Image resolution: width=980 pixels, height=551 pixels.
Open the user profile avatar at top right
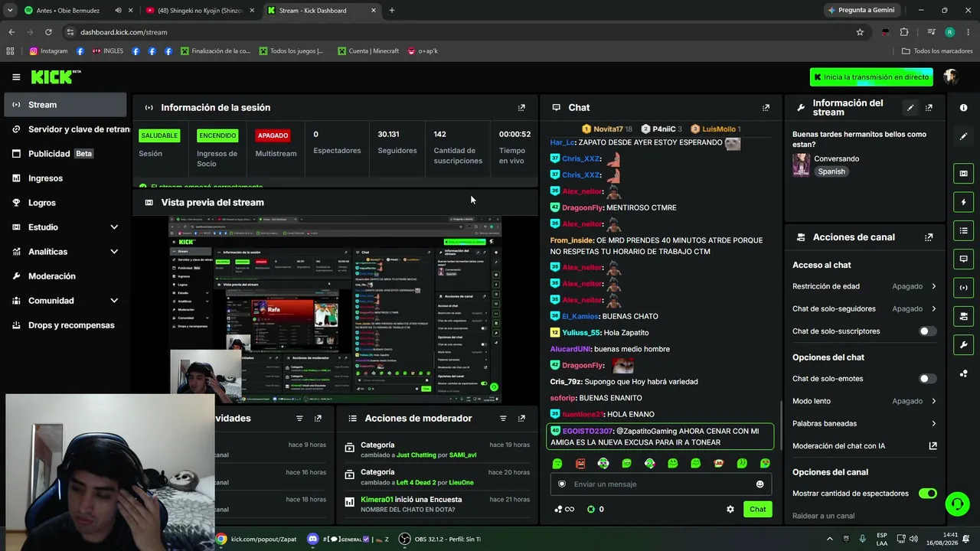tap(951, 77)
